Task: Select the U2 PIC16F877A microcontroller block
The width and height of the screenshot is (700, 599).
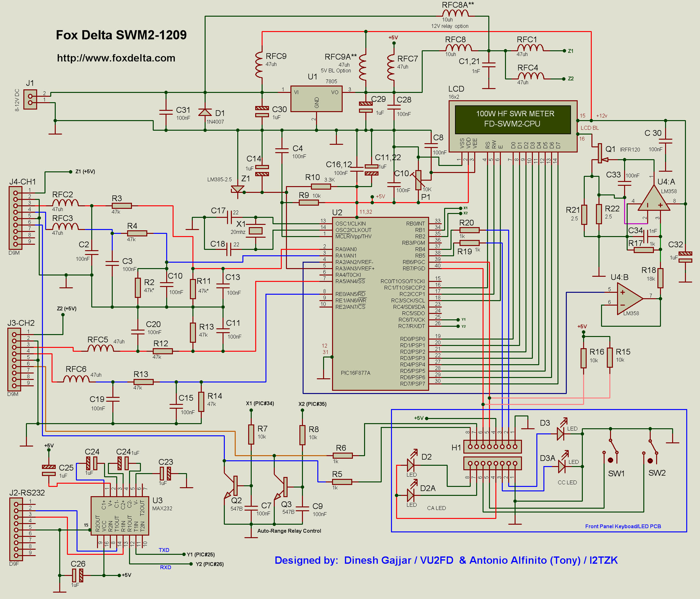Action: pyautogui.click(x=380, y=304)
